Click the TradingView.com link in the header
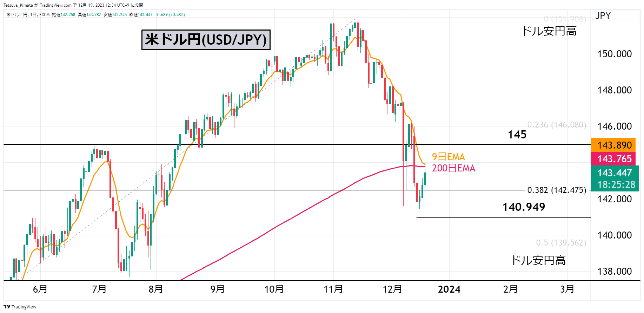644x313 pixels. (55, 5)
